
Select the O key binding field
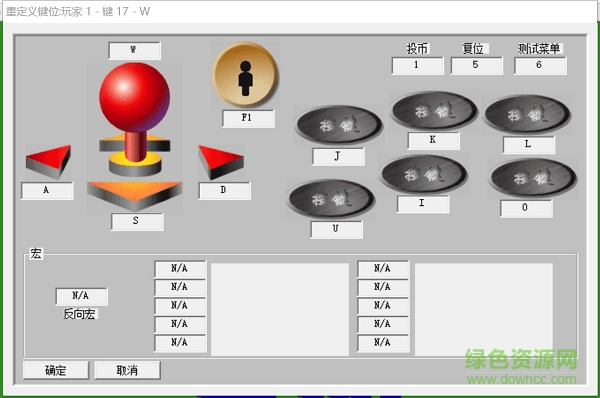[x=526, y=208]
